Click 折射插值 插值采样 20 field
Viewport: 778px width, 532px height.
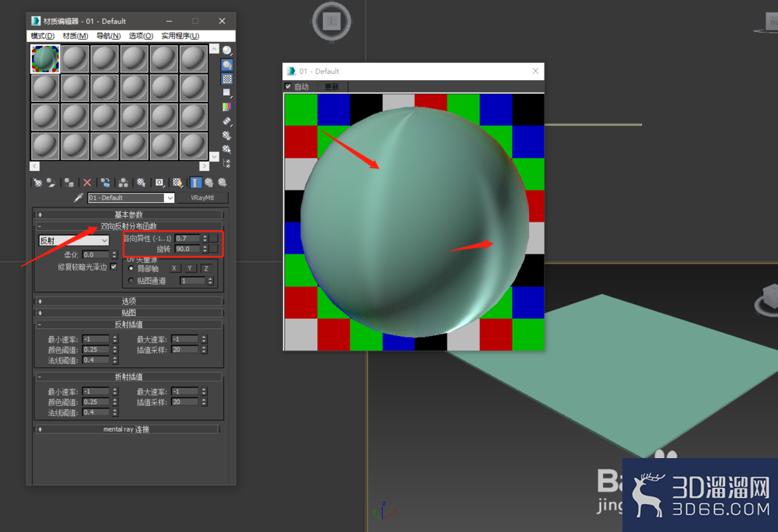[x=185, y=402]
